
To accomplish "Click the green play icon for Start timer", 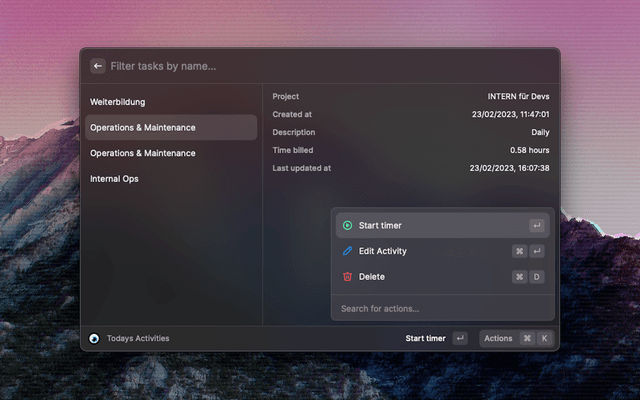I will tap(347, 226).
